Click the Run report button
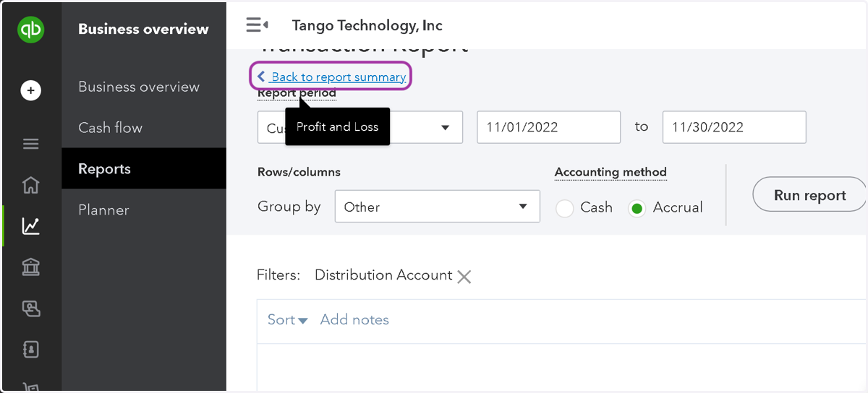The image size is (868, 393). pyautogui.click(x=809, y=195)
